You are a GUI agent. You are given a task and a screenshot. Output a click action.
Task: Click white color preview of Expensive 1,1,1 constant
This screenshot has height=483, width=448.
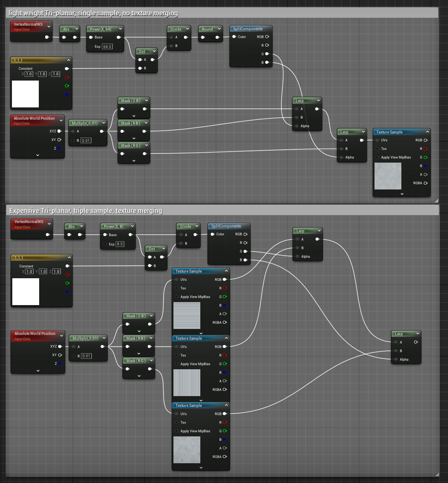coord(26,292)
